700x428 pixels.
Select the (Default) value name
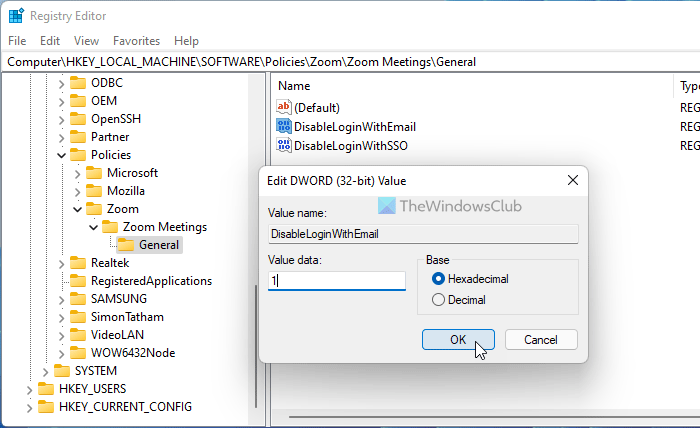tap(317, 108)
